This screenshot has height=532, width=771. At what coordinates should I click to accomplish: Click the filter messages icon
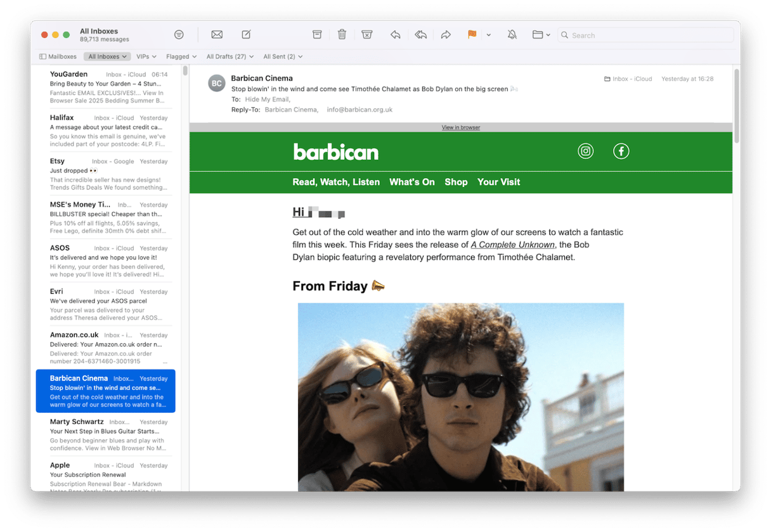[x=179, y=35]
